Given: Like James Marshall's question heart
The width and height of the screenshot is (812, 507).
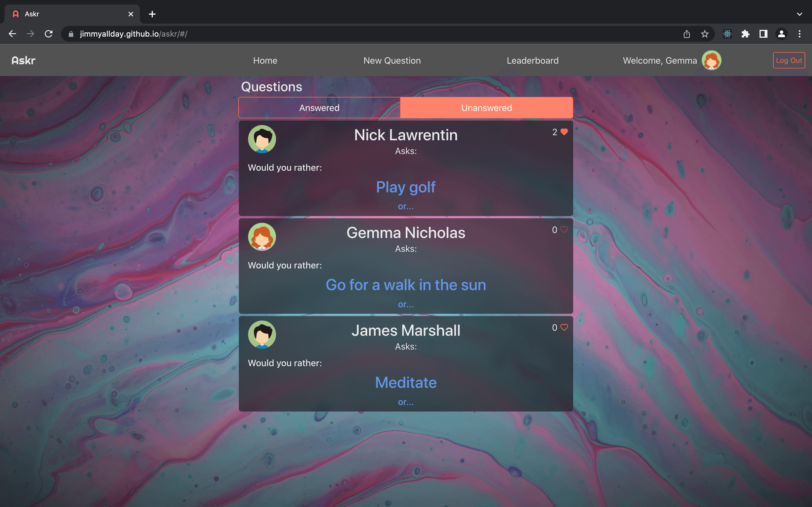Looking at the screenshot, I should [564, 327].
